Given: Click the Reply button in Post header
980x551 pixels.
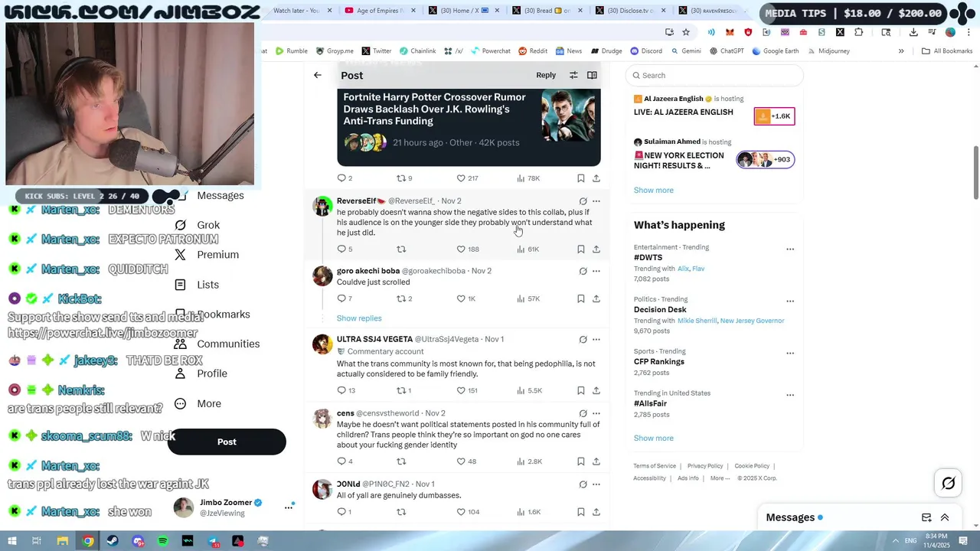Looking at the screenshot, I should tap(546, 75).
